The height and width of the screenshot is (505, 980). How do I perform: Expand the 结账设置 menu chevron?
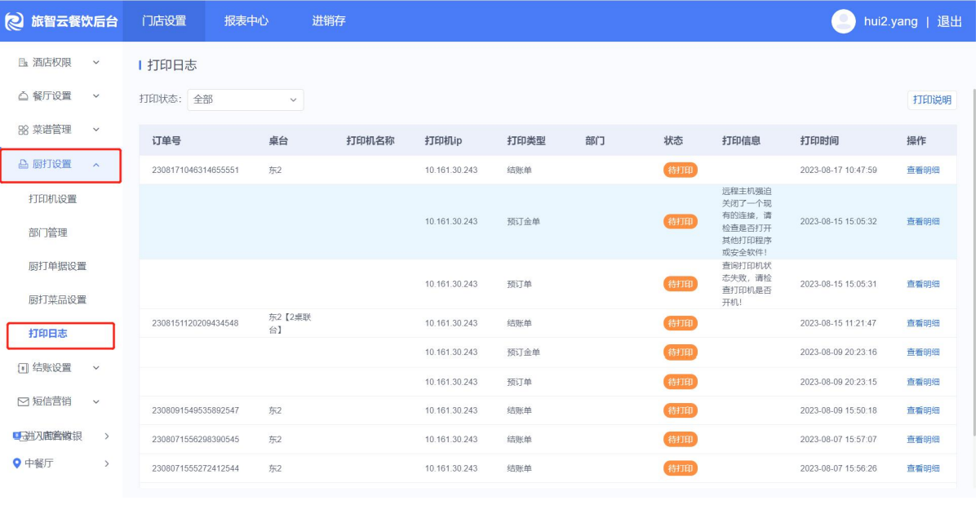coord(96,368)
